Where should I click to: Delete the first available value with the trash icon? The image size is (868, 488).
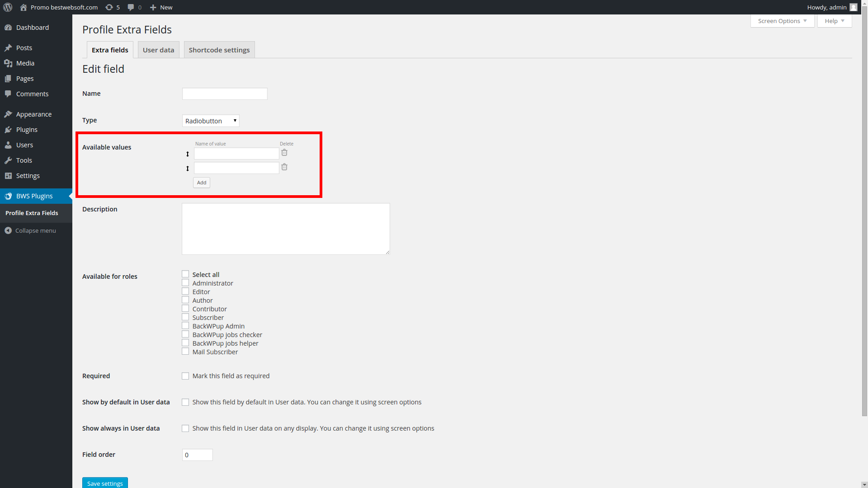284,153
